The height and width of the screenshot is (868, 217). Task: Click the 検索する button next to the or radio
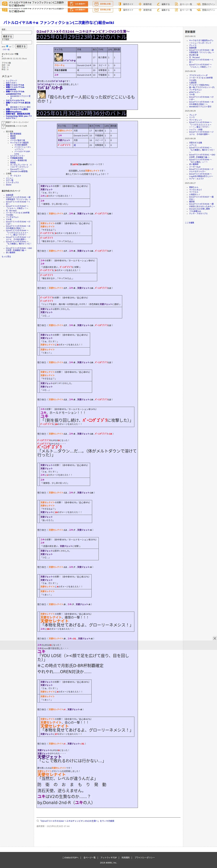[21, 47]
